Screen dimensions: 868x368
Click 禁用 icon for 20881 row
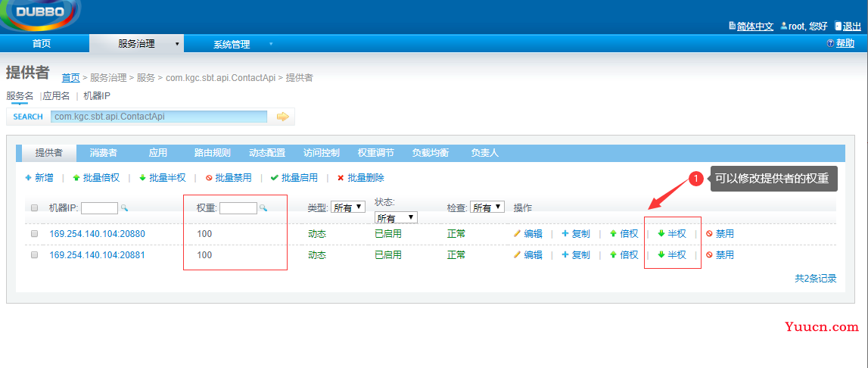[709, 255]
